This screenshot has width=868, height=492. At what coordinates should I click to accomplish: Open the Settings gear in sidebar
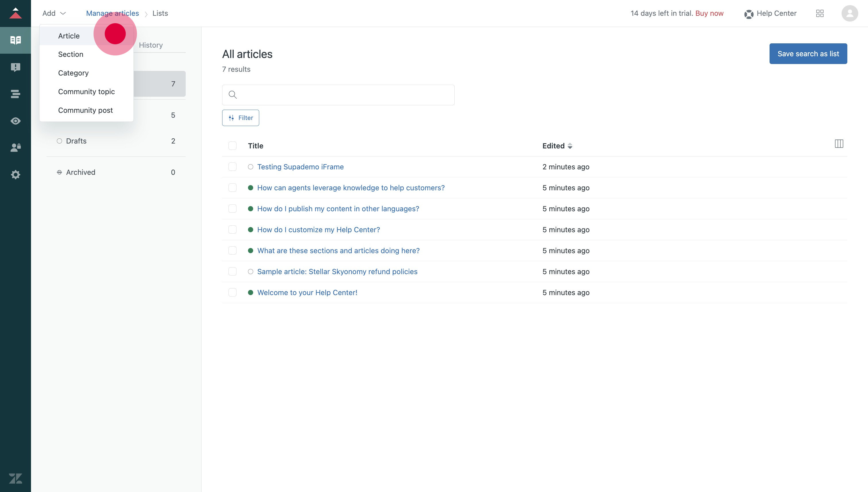(x=15, y=174)
